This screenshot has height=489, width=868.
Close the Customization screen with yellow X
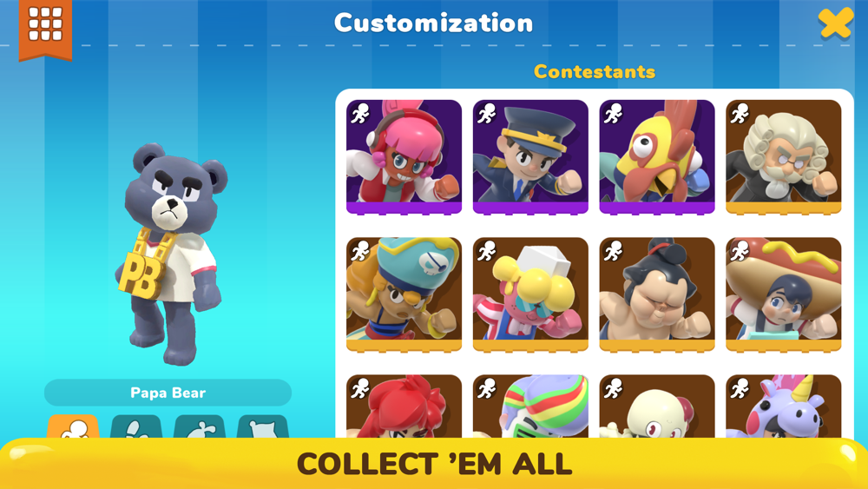tap(835, 23)
